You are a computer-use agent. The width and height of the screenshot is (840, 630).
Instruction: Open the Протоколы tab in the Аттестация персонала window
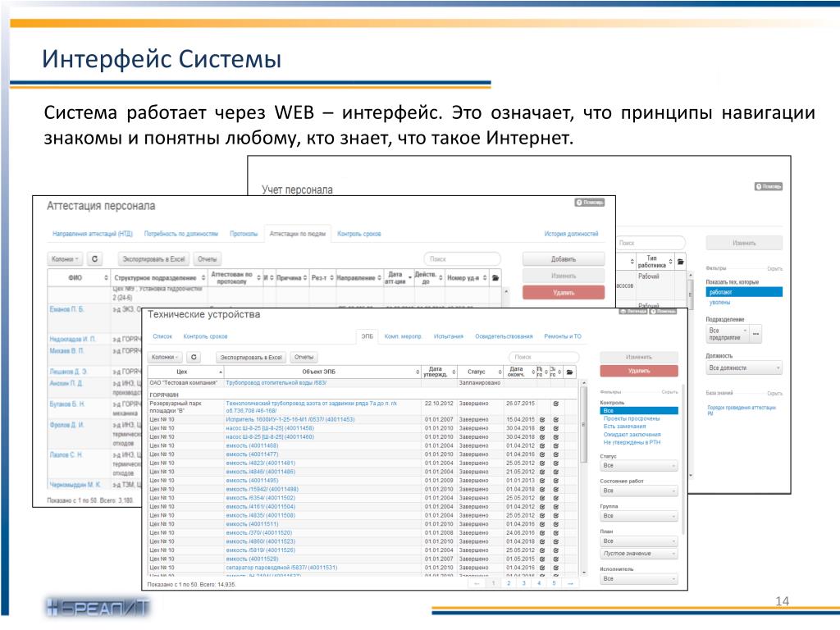click(244, 234)
